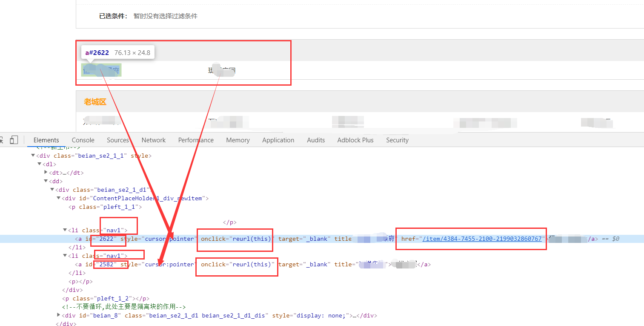Open the Application tab
Screen dimensions: 644x326
tap(278, 140)
